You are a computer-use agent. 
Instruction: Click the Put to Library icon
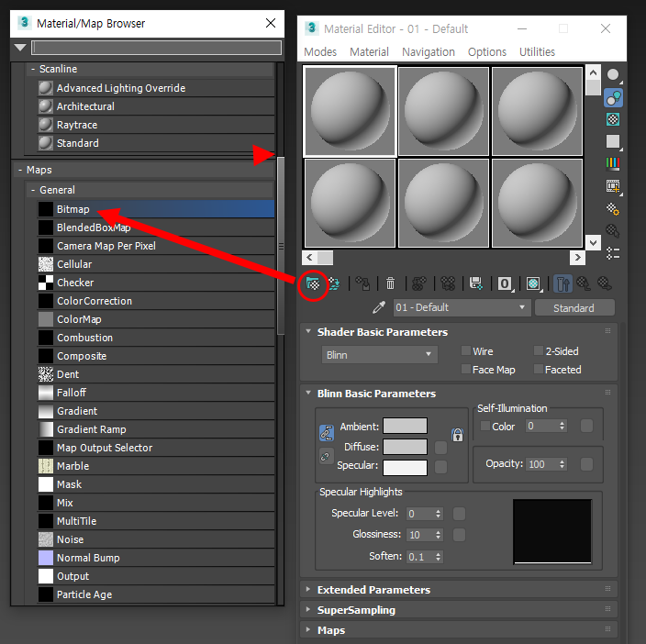[x=476, y=283]
